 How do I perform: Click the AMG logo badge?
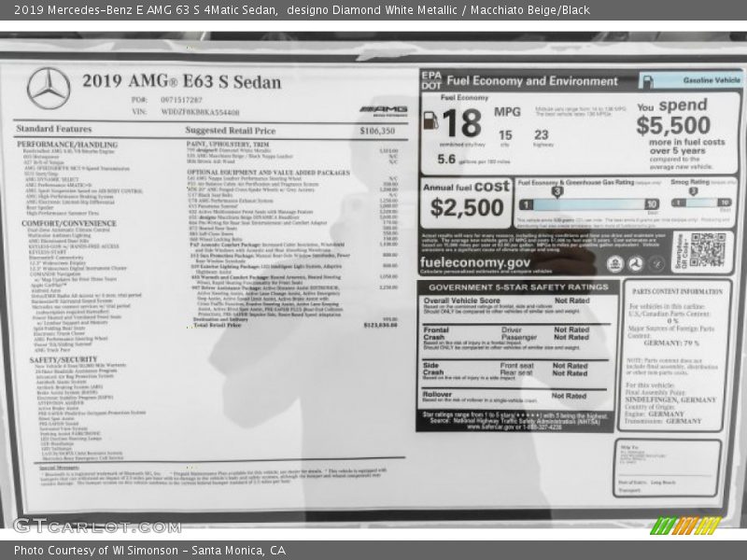384,111
